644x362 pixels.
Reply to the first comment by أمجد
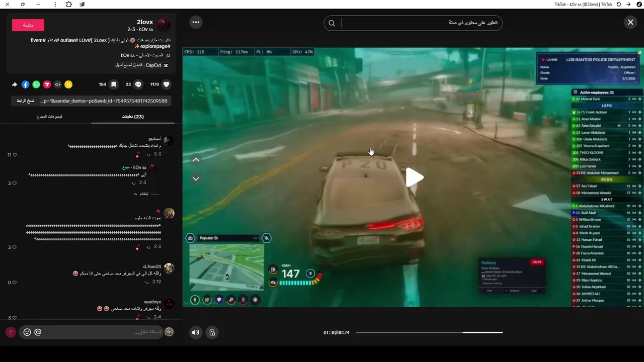click(148, 154)
